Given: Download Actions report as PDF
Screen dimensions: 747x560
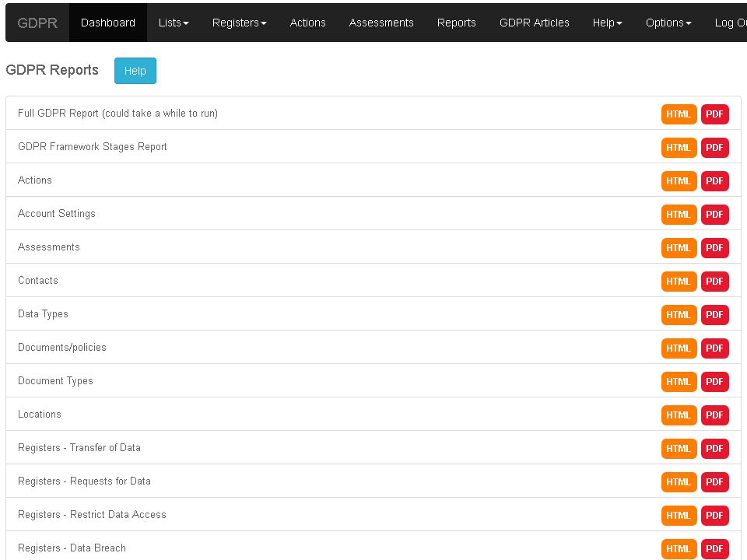Looking at the screenshot, I should click(x=714, y=181).
